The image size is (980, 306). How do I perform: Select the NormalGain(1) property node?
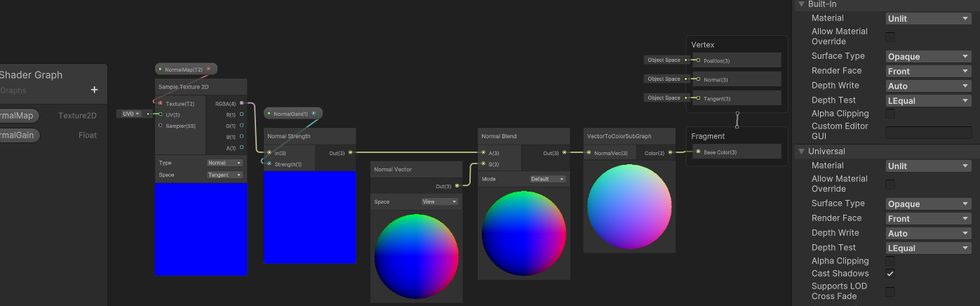(x=293, y=114)
